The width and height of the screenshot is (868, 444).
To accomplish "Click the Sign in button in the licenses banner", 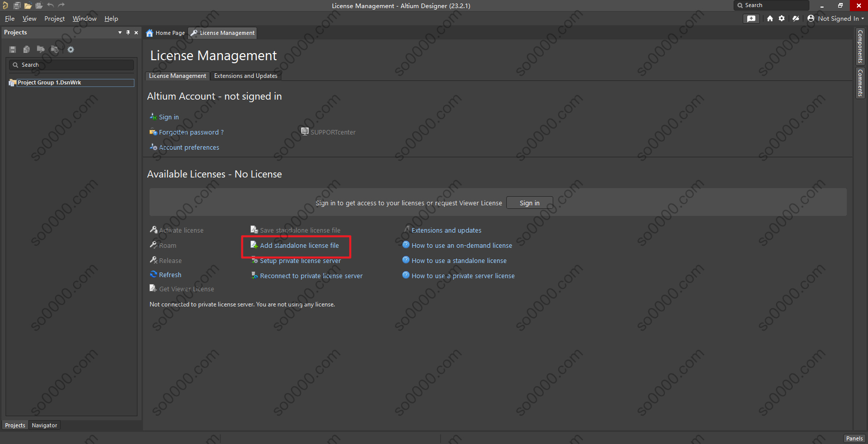I will coord(529,203).
